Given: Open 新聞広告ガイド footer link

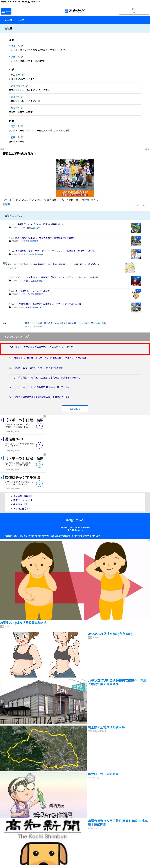Looking at the screenshot, I should pyautogui.click(x=22, y=508).
